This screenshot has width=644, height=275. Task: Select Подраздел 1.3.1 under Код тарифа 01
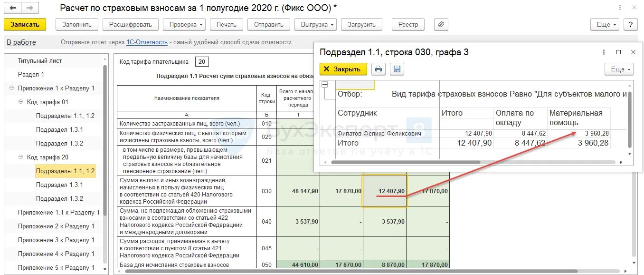tap(60, 130)
